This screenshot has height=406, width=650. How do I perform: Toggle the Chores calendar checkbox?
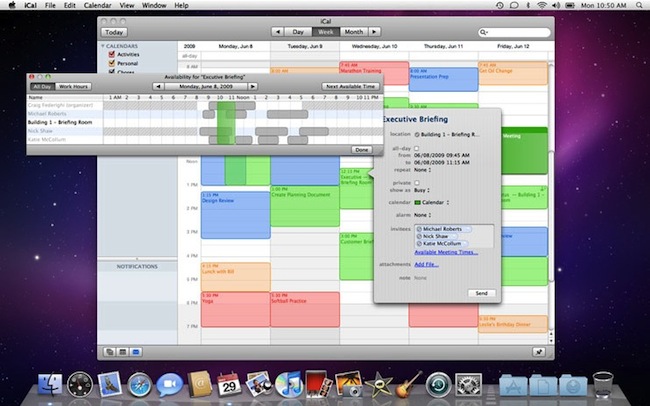(112, 71)
